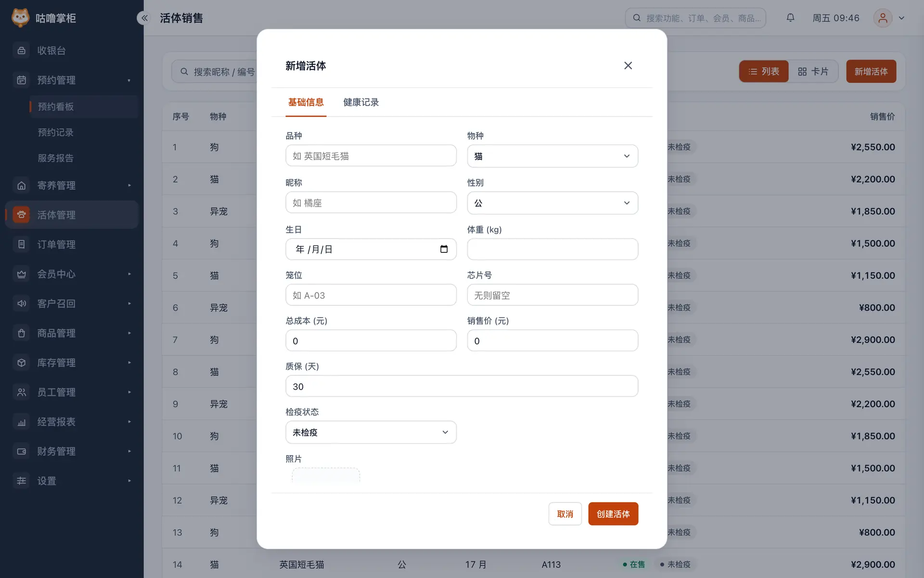Focus the 品种 input field
The image size is (924, 578).
371,156
